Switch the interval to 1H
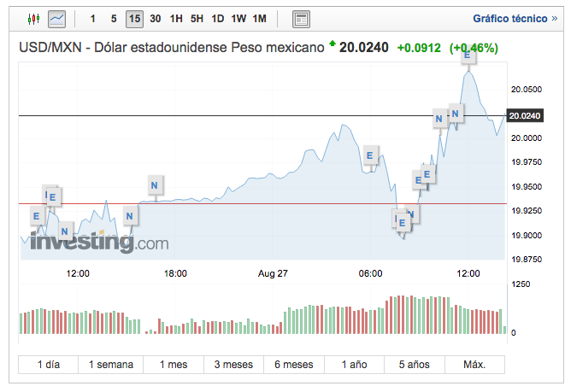Image resolution: width=571 pixels, height=392 pixels. point(175,18)
